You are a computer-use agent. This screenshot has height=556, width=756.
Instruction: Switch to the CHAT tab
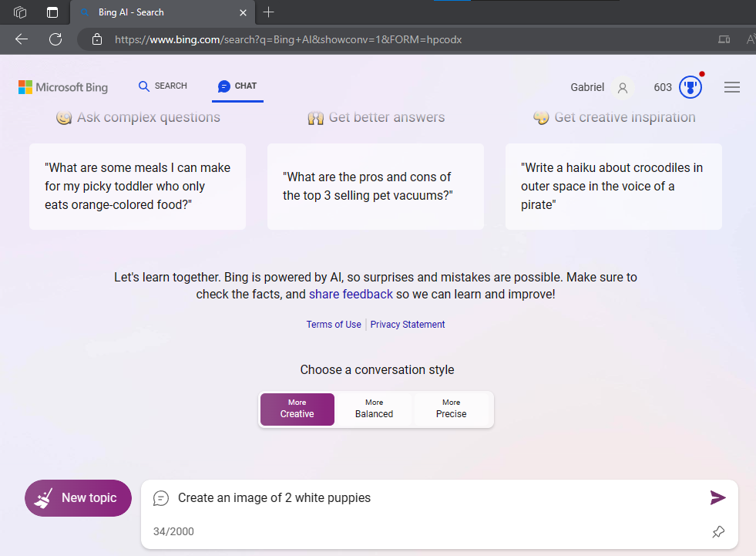(237, 86)
